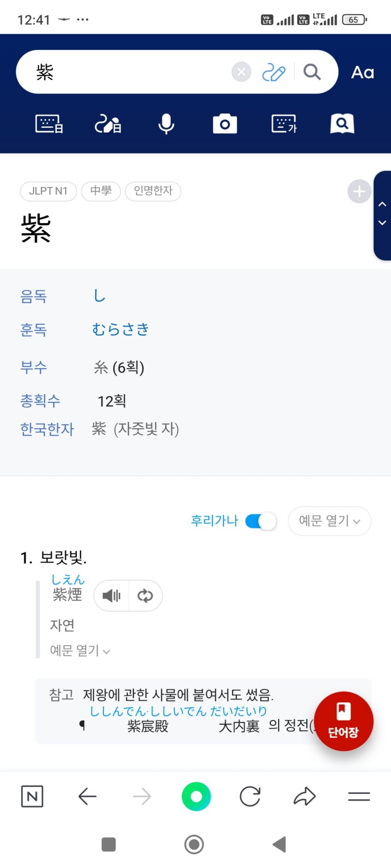Viewport: 391px width, 868px height.
Task: Open the camera image search
Action: (x=225, y=124)
